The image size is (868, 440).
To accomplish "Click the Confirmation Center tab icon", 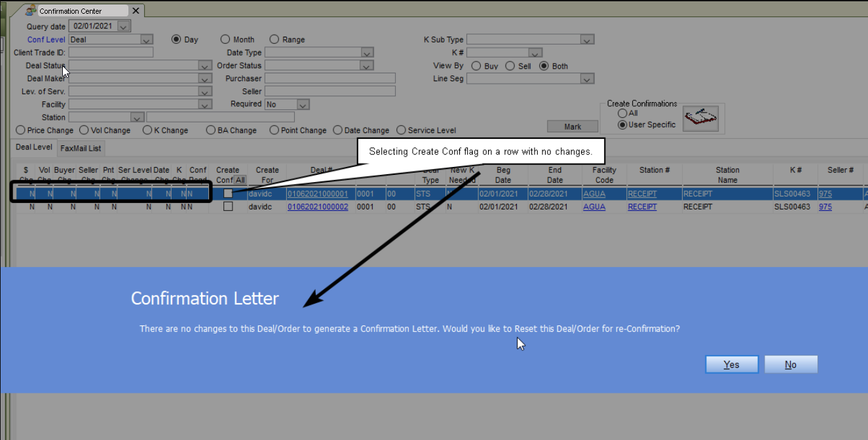I will 31,10.
